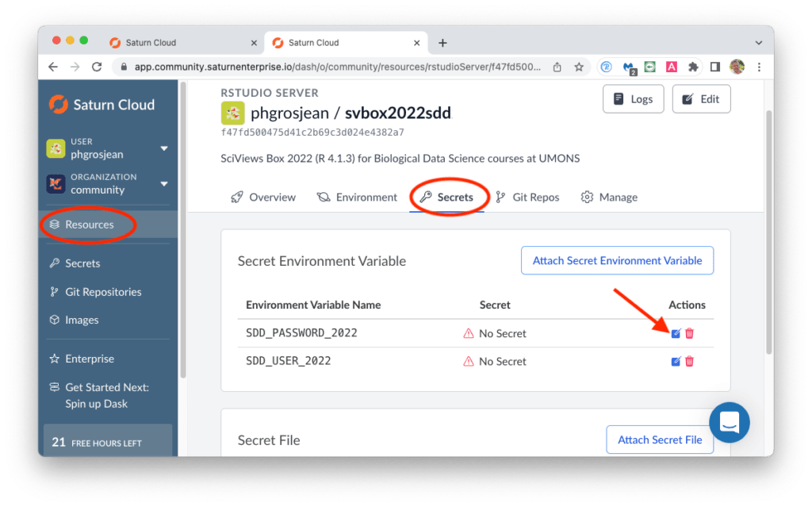The image size is (812, 507).
Task: Go forward in browser history
Action: pos(75,67)
